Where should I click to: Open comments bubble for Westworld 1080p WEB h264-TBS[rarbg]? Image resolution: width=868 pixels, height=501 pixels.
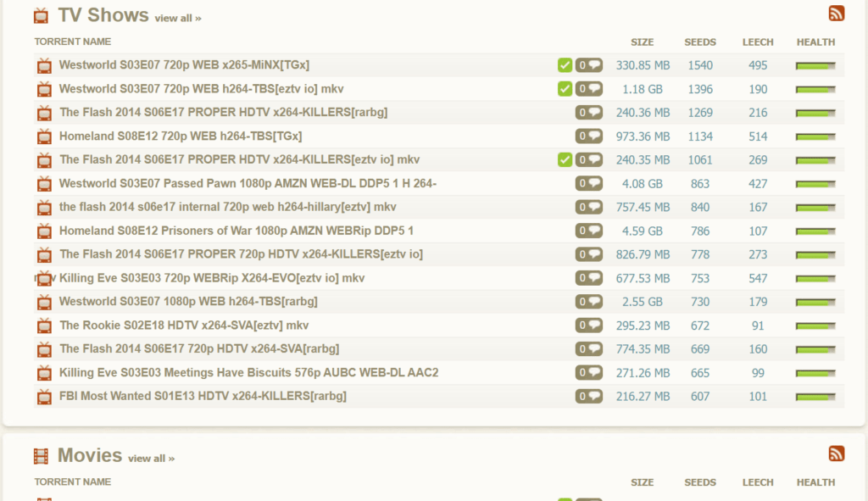[589, 301]
